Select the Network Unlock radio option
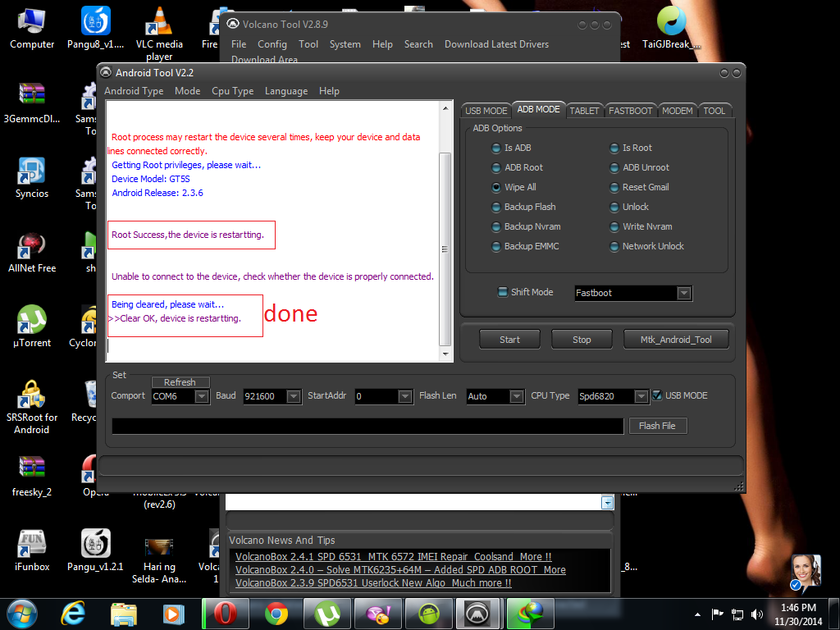Image resolution: width=840 pixels, height=630 pixels. coord(614,246)
